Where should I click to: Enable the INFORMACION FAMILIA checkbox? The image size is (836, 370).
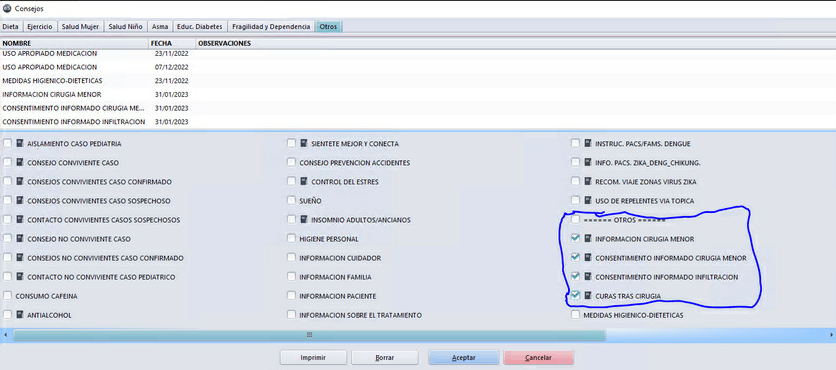click(x=291, y=277)
